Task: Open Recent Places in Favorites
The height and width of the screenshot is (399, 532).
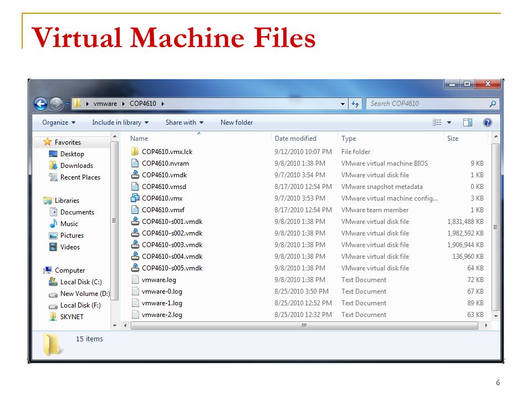Action: tap(80, 177)
